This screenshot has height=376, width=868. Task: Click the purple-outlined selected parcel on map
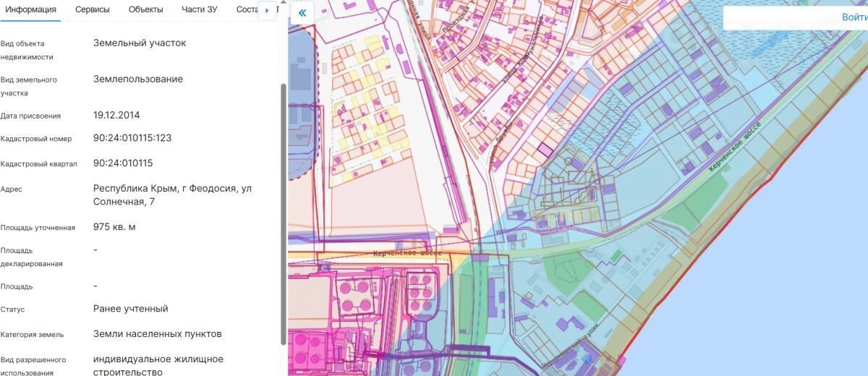coord(545,150)
